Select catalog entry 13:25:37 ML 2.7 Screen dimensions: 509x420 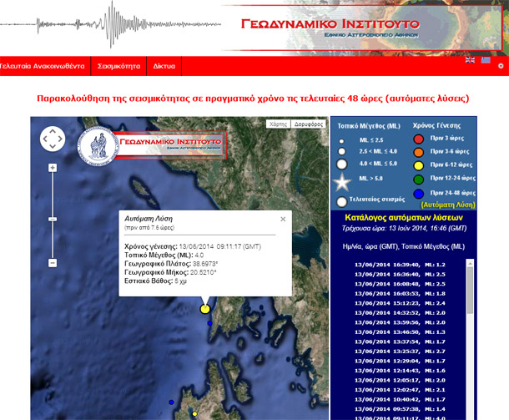[x=400, y=352]
